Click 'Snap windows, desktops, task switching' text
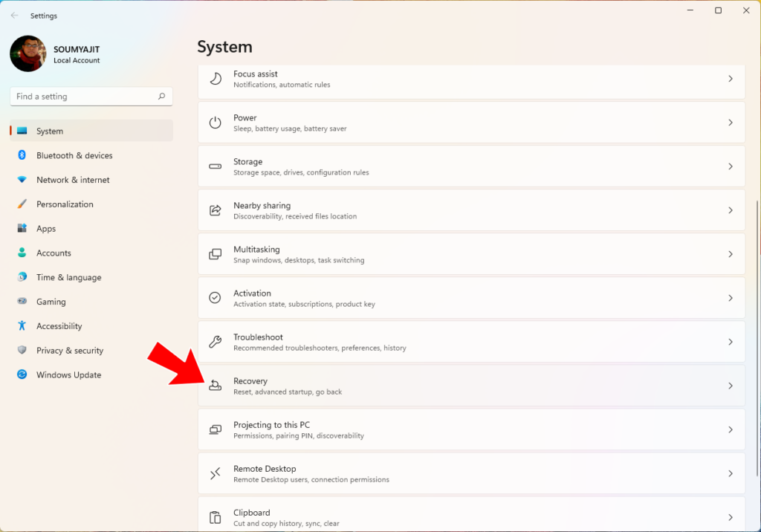The width and height of the screenshot is (761, 532). pos(299,260)
